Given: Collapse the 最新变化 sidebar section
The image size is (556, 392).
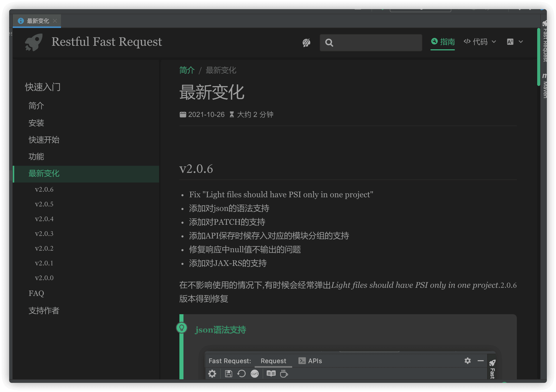Looking at the screenshot, I should point(44,174).
